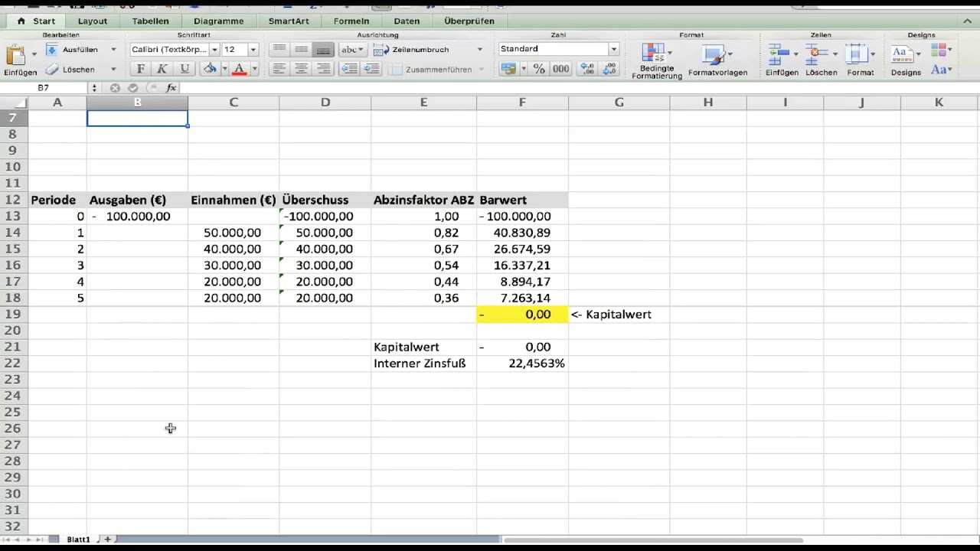Viewport: 980px width, 551px height.
Task: Click the red font color swatch
Action: [239, 69]
